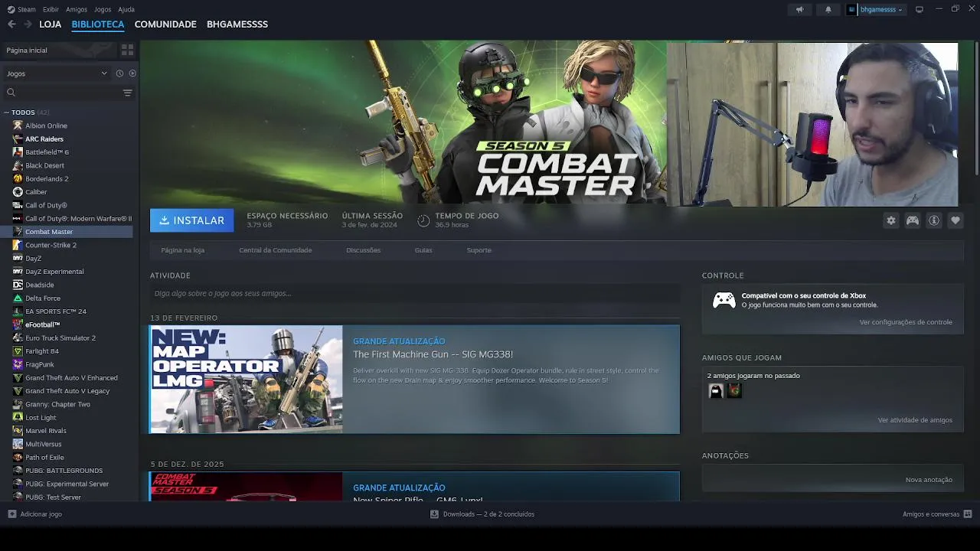The width and height of the screenshot is (980, 551).
Task: Open the Big Picture mode monitor icon
Action: pos(920,9)
